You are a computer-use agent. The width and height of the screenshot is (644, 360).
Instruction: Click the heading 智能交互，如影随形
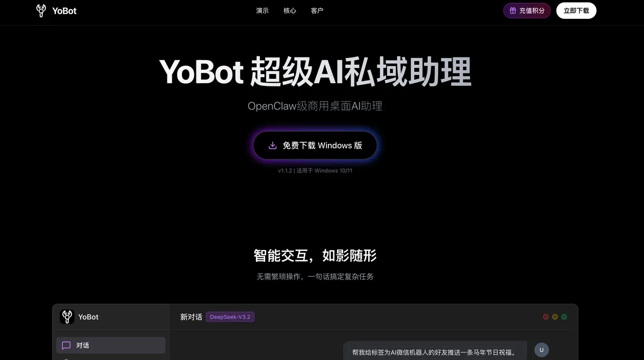click(x=315, y=255)
